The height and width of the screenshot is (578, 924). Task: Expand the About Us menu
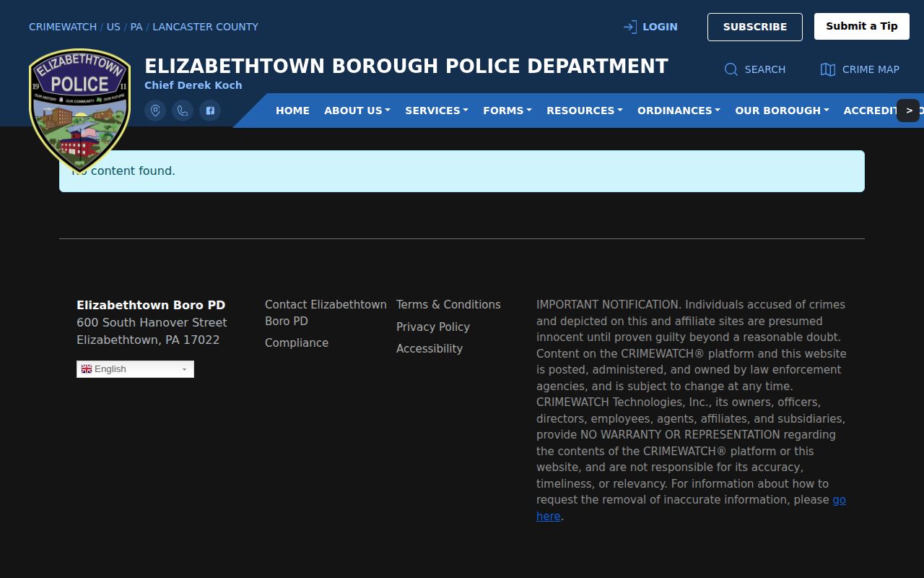[x=357, y=111]
